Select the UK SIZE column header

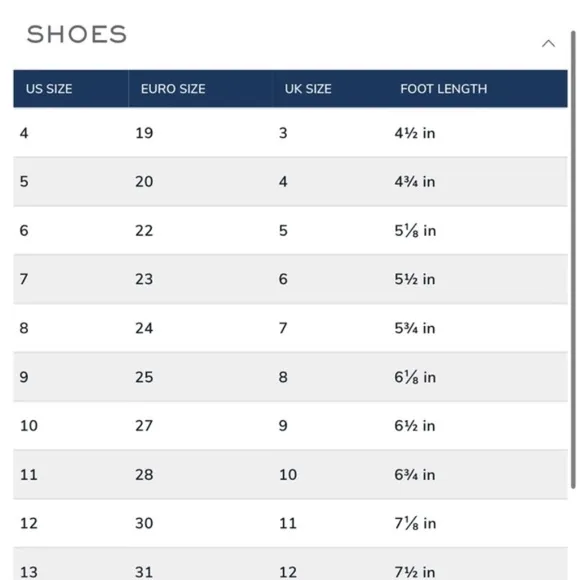(x=308, y=89)
